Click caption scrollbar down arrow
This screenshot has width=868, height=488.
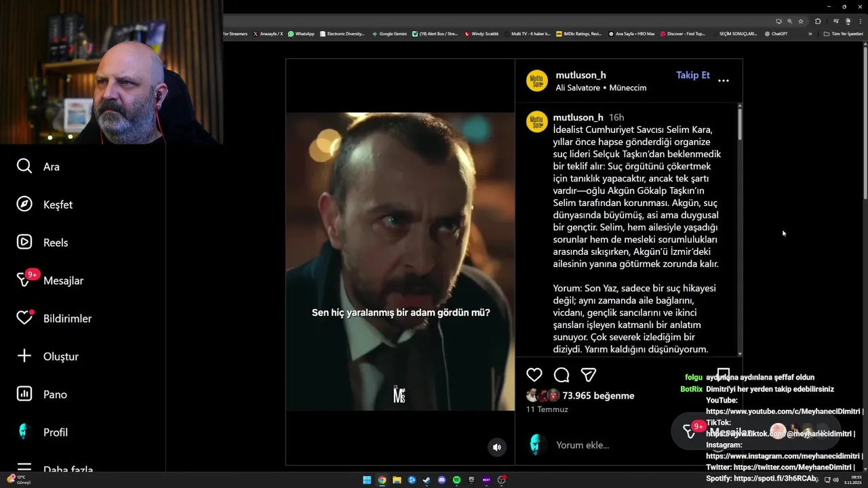tap(739, 353)
